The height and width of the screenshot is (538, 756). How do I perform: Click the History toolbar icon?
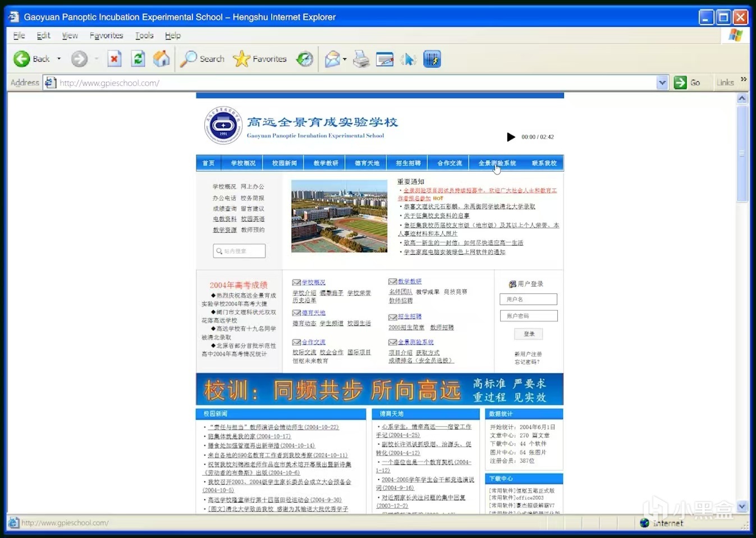point(305,59)
